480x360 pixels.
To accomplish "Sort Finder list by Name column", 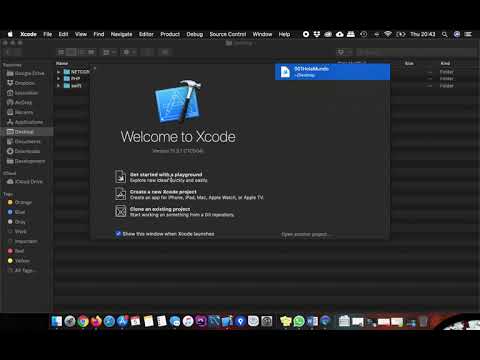I will point(62,63).
